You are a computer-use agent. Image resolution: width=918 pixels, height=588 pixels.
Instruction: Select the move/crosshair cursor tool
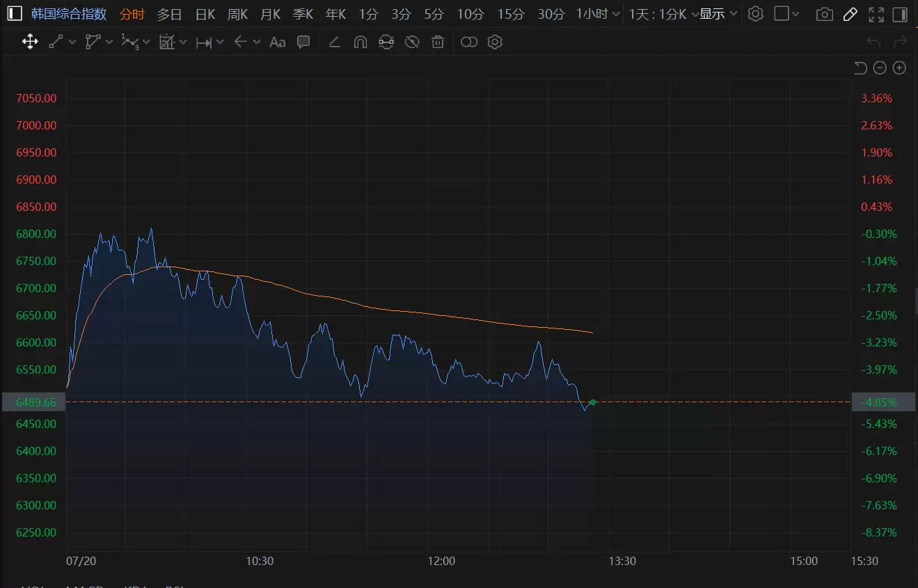pos(30,42)
